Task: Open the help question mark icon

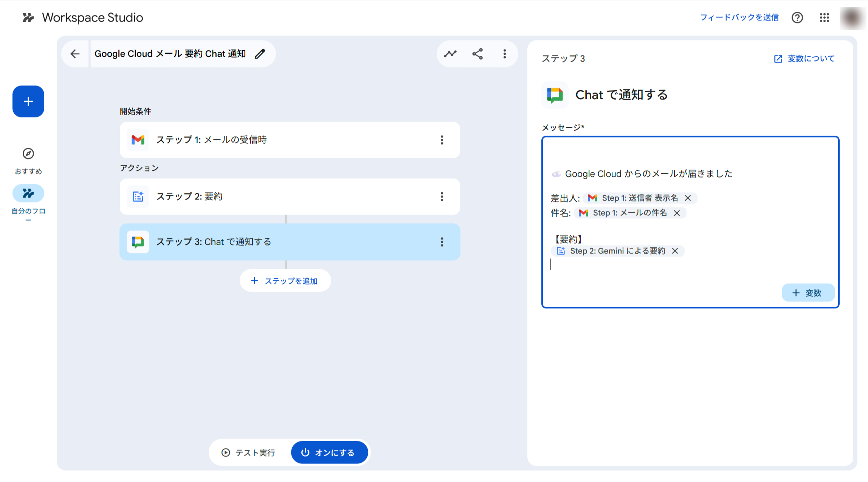Action: pyautogui.click(x=797, y=17)
